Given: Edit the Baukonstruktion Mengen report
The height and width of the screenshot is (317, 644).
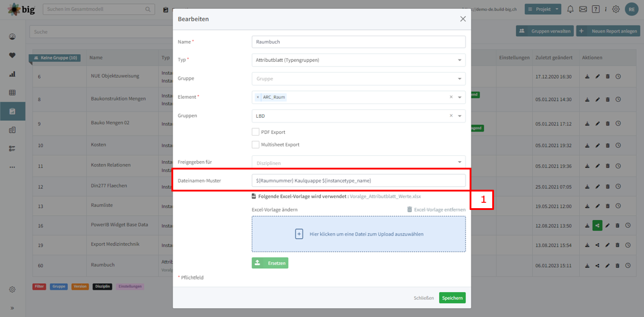Looking at the screenshot, I should tap(598, 99).
